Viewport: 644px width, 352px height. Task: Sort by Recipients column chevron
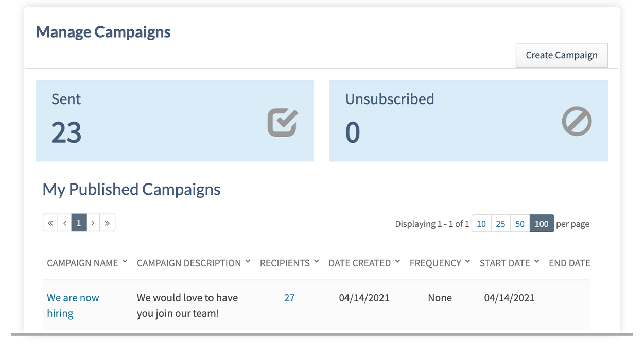[317, 262]
